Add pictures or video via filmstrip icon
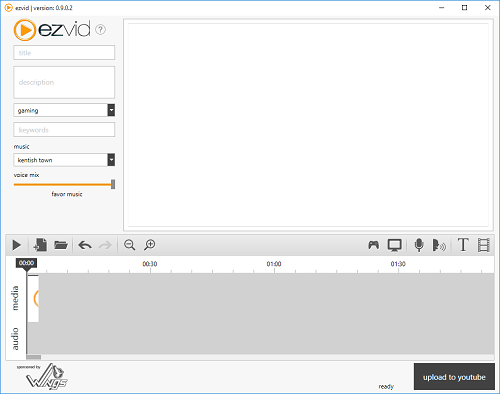Viewport: 500px width, 394px height. [484, 245]
